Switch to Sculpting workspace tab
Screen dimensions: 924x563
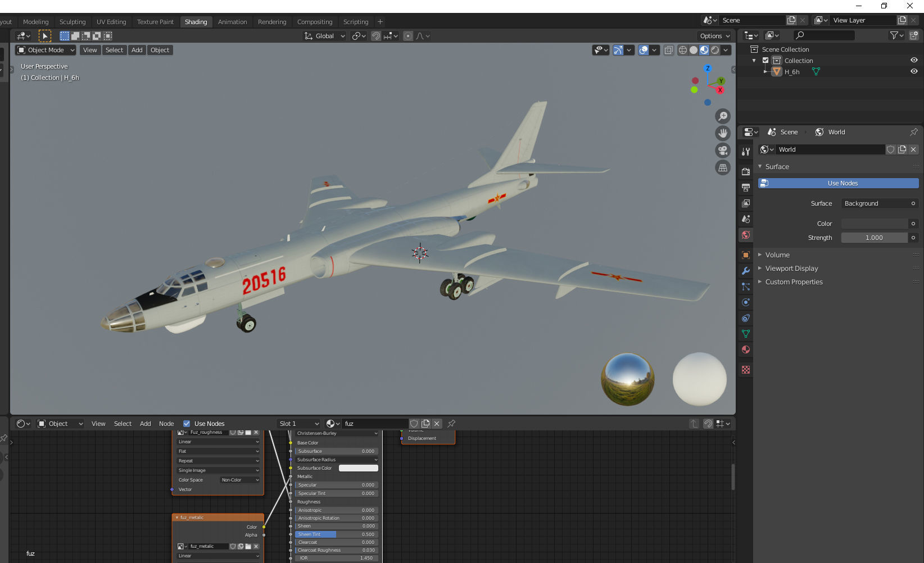coord(73,22)
